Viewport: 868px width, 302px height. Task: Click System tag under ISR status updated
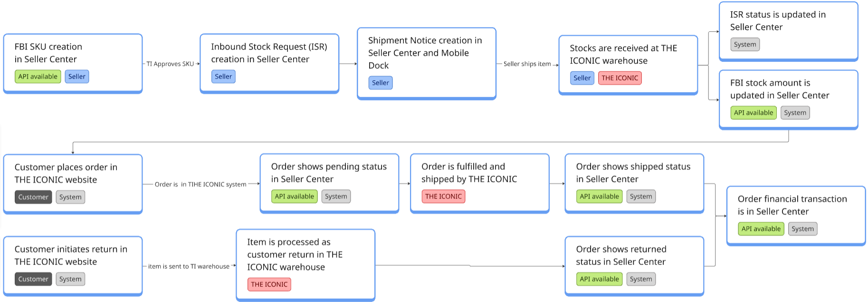click(744, 45)
